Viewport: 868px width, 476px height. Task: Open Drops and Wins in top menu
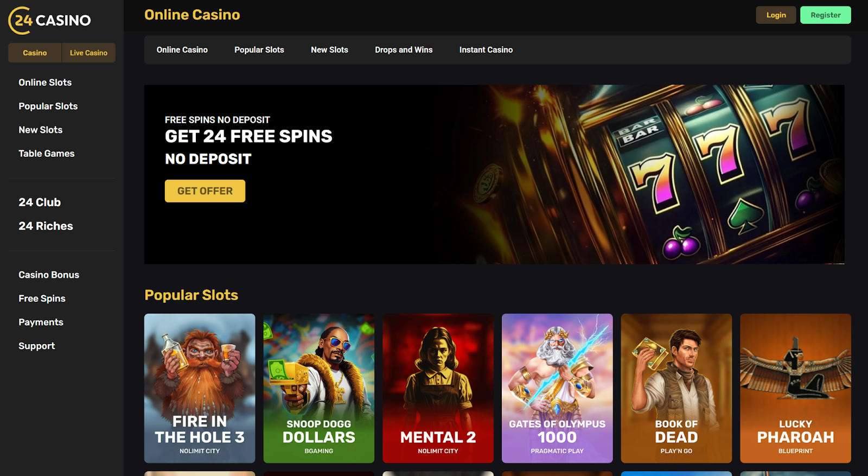pyautogui.click(x=404, y=50)
